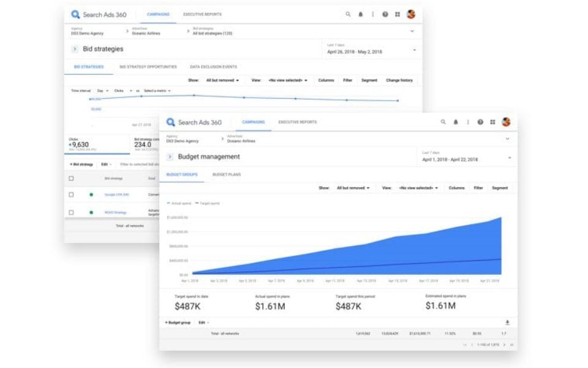Screen dimensions: 588x368
Task: Go to next page of budget groups
Action: (x=504, y=345)
